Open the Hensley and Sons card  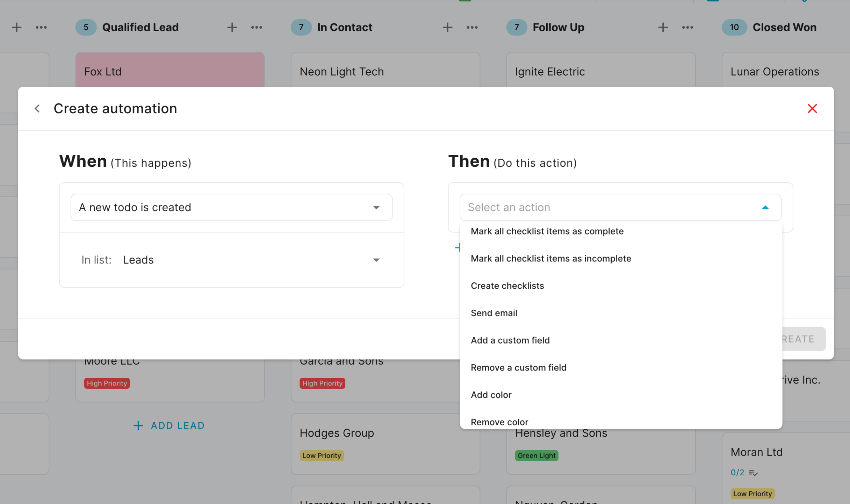(x=601, y=452)
